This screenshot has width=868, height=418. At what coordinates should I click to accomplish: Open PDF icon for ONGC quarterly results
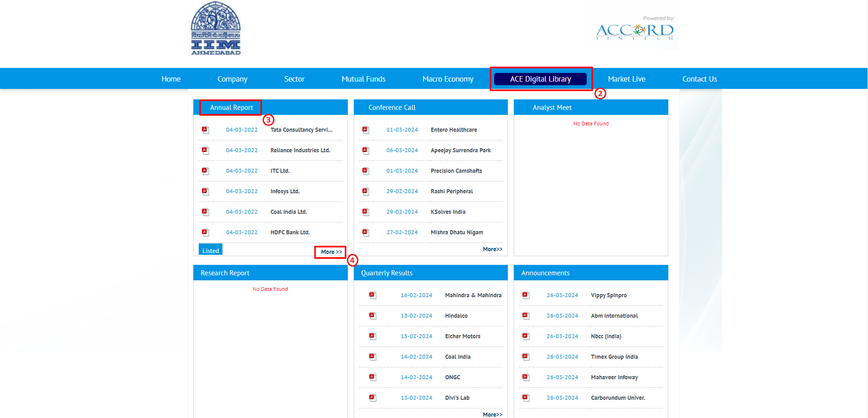point(373,377)
